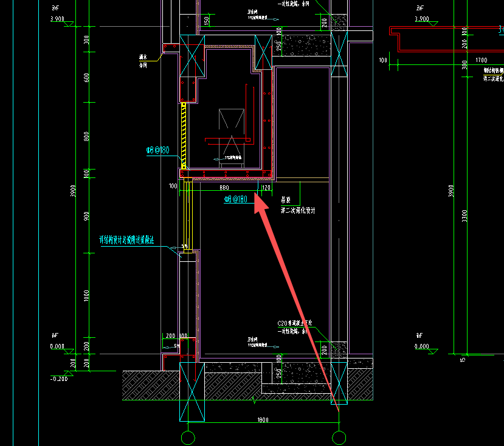
Task: Select the 1000 vertical dimension text
Action: pyautogui.click(x=86, y=296)
